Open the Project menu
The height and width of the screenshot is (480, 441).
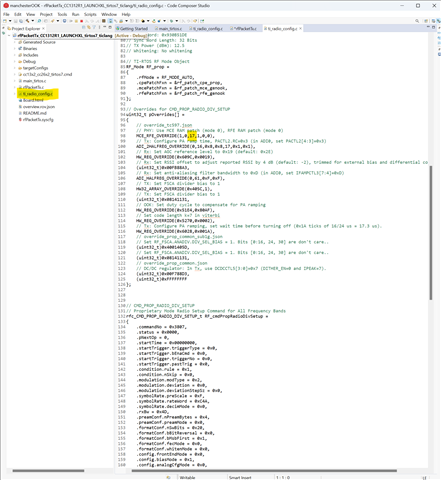tap(46, 14)
